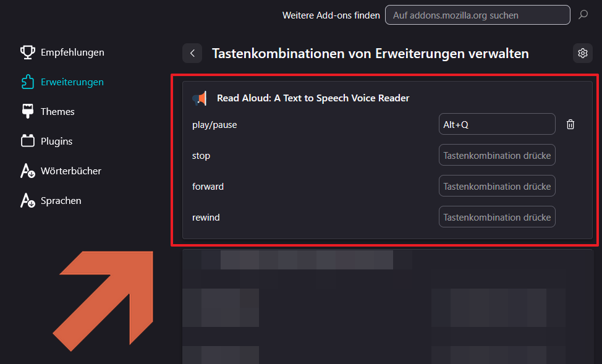Image resolution: width=602 pixels, height=364 pixels.
Task: Open the Plugins section
Action: pyautogui.click(x=47, y=141)
